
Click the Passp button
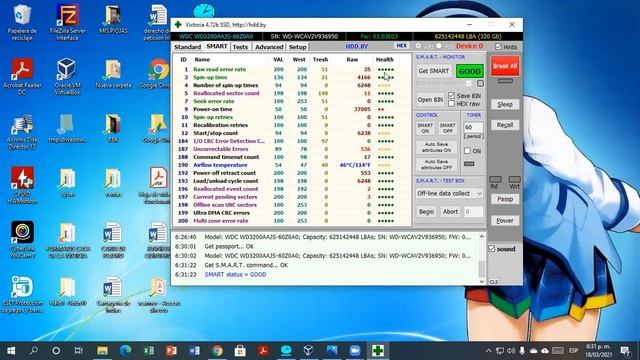(505, 199)
